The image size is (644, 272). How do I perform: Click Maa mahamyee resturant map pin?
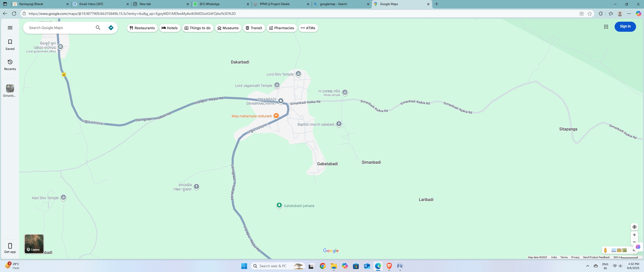tap(276, 116)
